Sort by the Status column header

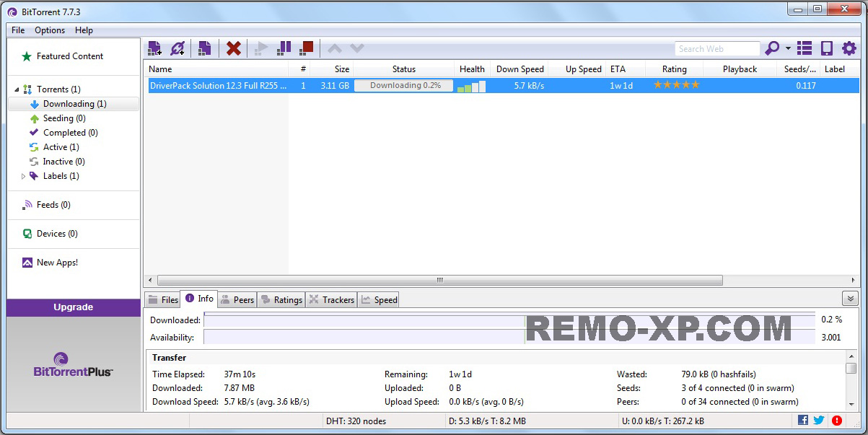click(404, 69)
